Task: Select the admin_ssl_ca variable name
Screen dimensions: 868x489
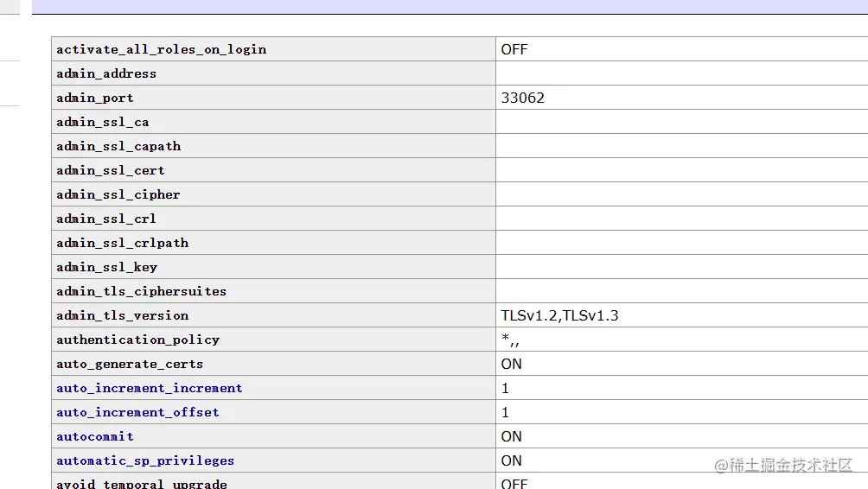Action: 102,123
